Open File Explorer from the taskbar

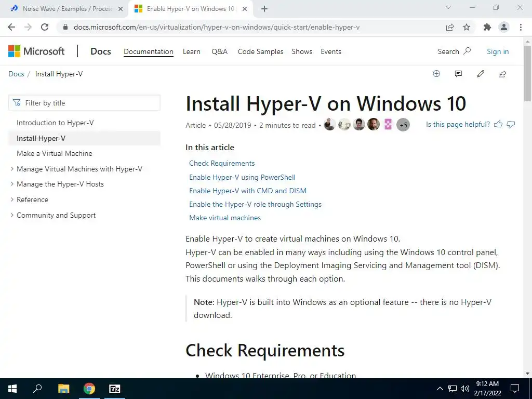pyautogui.click(x=63, y=389)
